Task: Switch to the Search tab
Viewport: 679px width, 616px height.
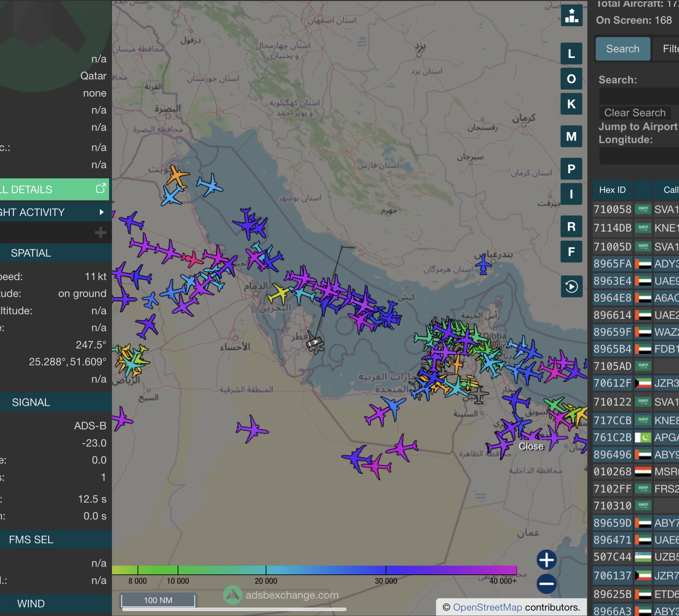Action: click(623, 49)
